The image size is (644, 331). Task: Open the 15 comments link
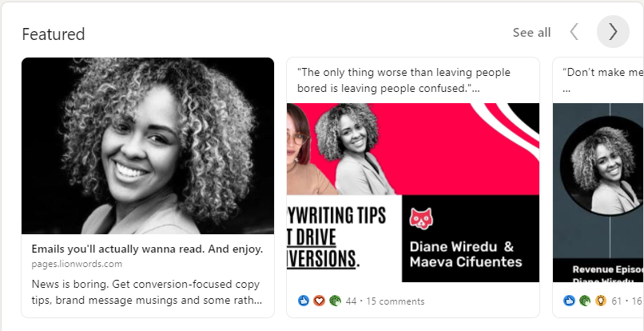(x=395, y=301)
